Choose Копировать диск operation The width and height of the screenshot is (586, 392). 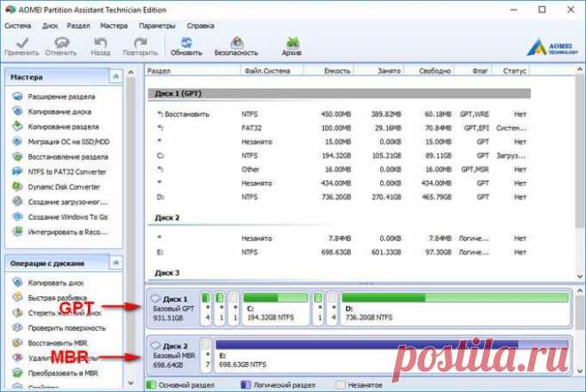(x=56, y=283)
